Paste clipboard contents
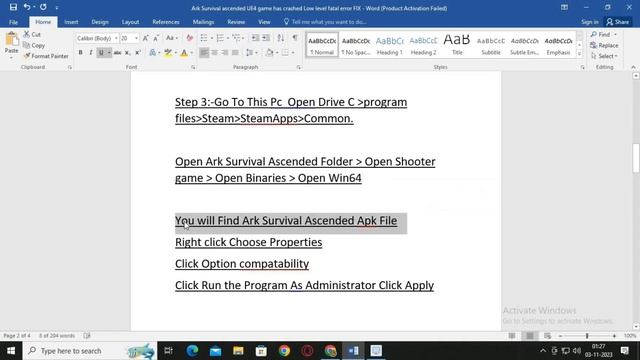Viewport: 640px width, 360px height. 11,43
